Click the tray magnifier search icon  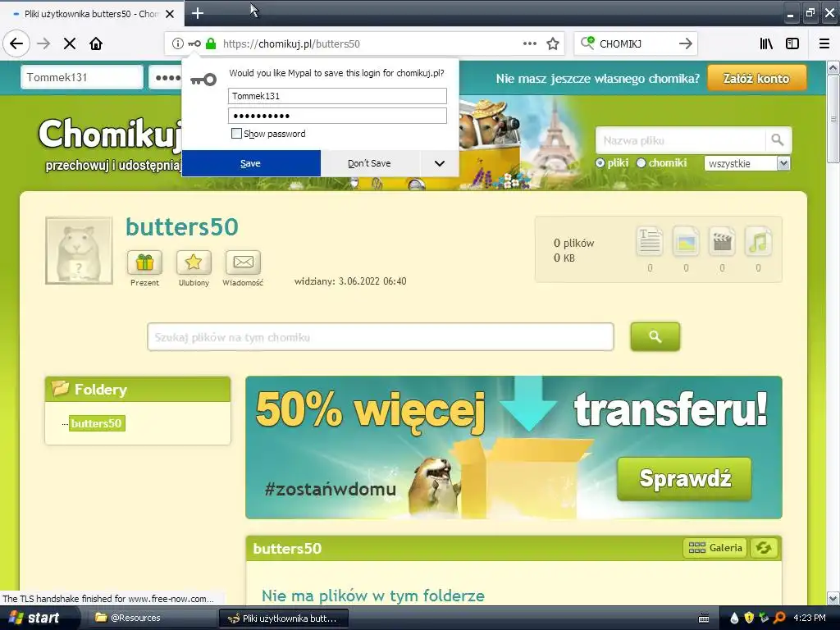point(779,619)
